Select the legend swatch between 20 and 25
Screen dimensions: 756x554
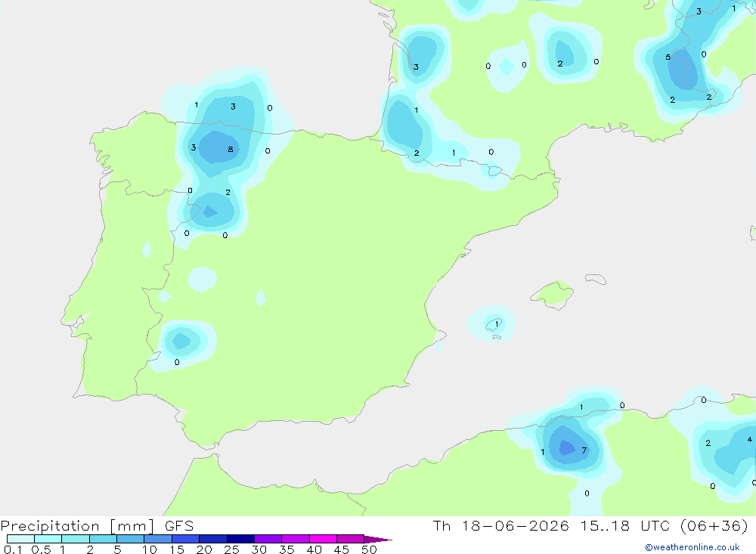coord(213,539)
